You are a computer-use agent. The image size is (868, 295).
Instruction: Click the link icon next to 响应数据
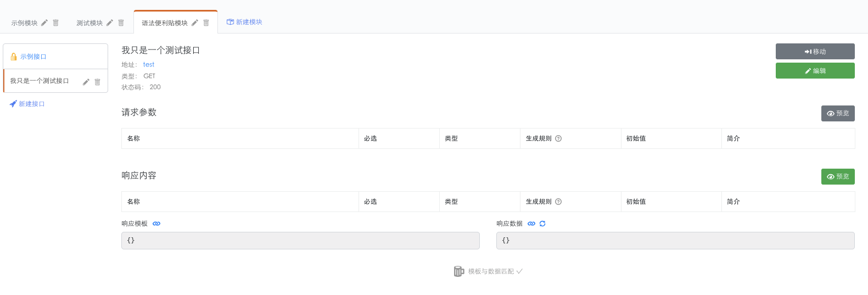point(531,224)
